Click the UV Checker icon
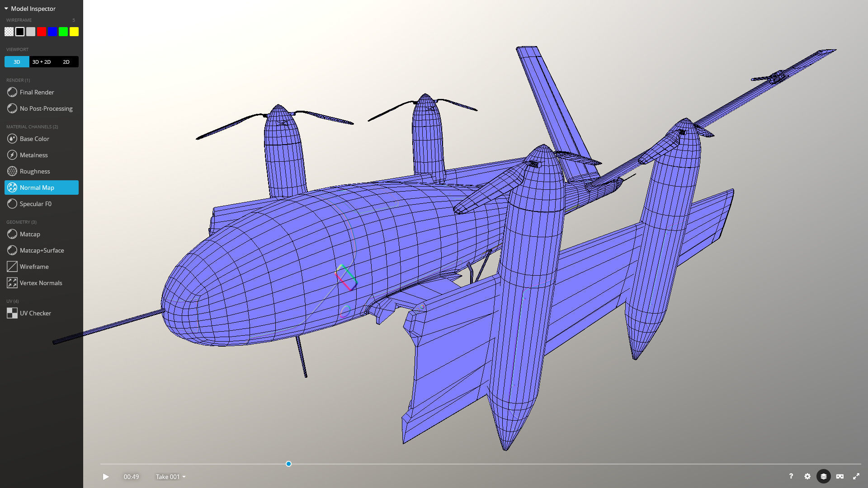 (x=12, y=313)
